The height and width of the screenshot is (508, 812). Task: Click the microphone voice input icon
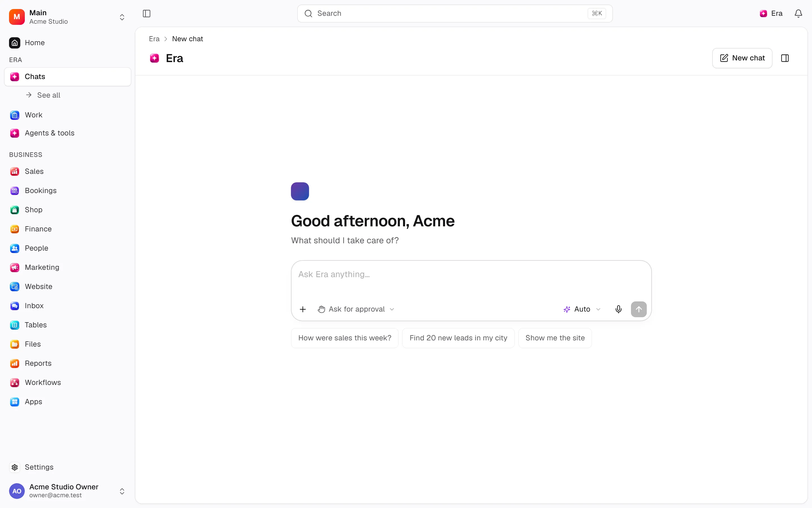click(618, 309)
